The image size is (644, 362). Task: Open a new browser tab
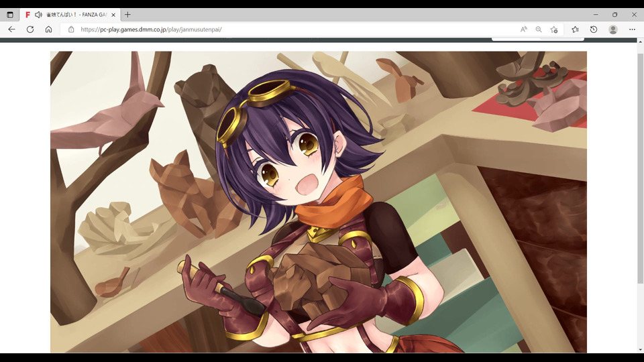pos(127,15)
